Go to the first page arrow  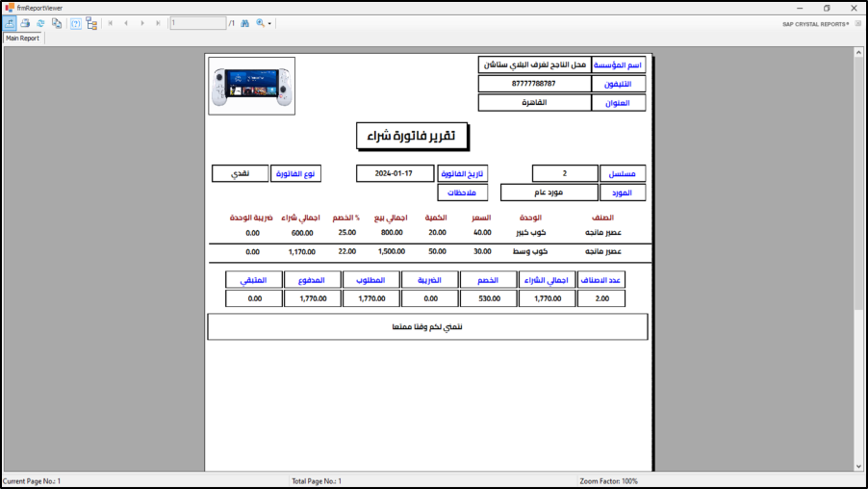111,23
